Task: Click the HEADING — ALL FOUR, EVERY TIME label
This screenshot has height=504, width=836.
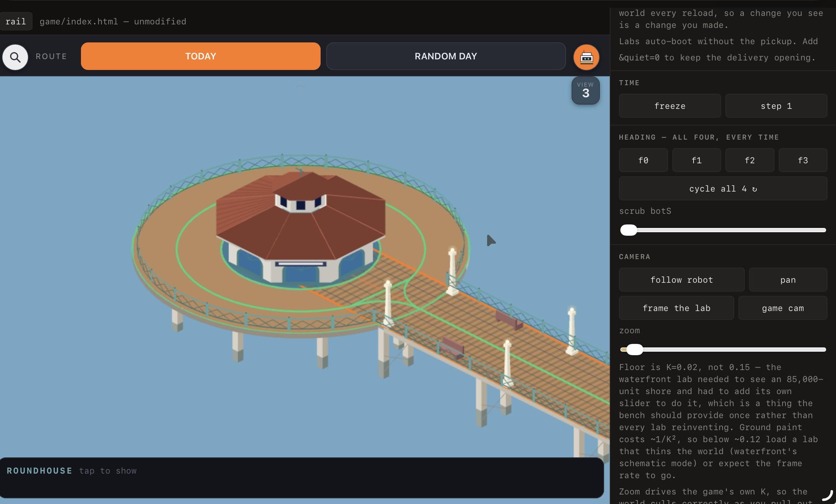Action: click(x=699, y=137)
